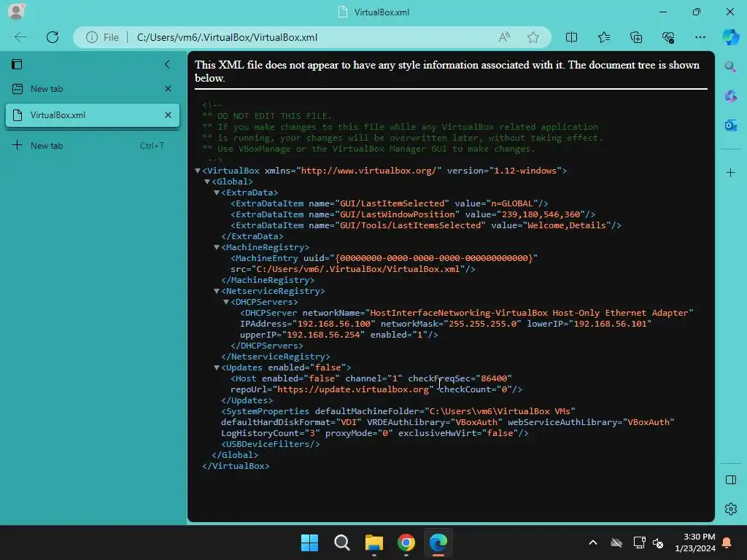Customize sidebar with plus icon
The height and width of the screenshot is (560, 747).
point(730,172)
